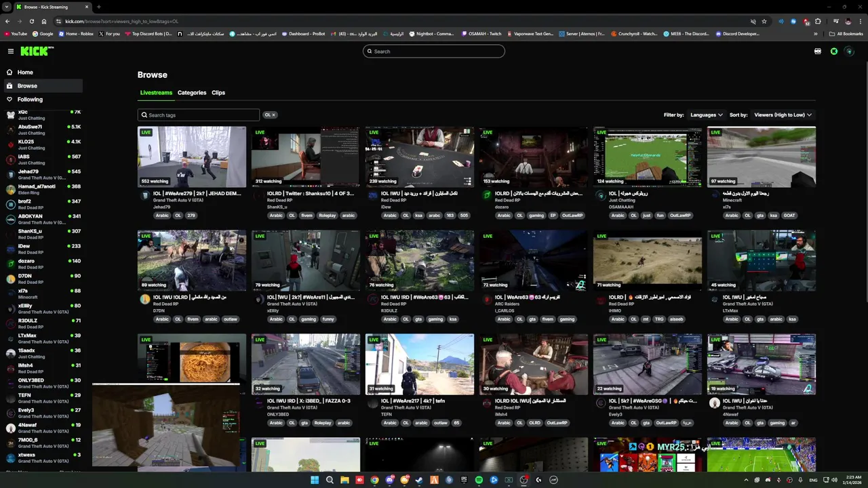Open D7DN channel avatar under its stream
This screenshot has width=868, height=488.
point(144,300)
